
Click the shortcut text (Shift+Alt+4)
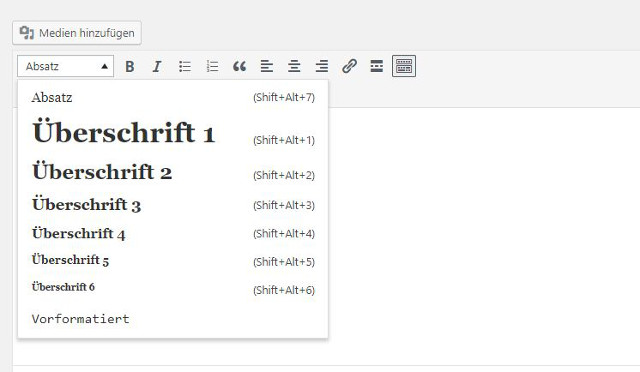point(284,234)
